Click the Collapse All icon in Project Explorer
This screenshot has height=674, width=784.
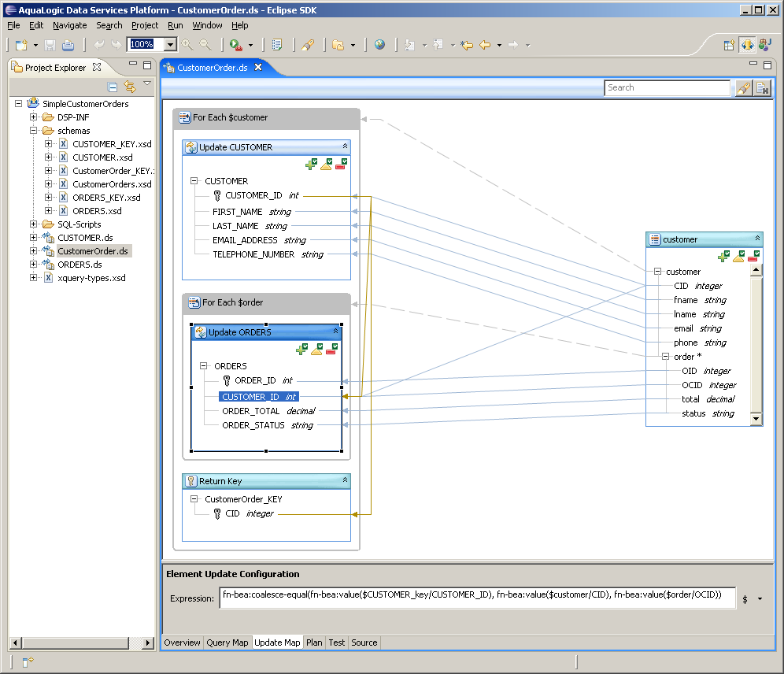tap(113, 87)
